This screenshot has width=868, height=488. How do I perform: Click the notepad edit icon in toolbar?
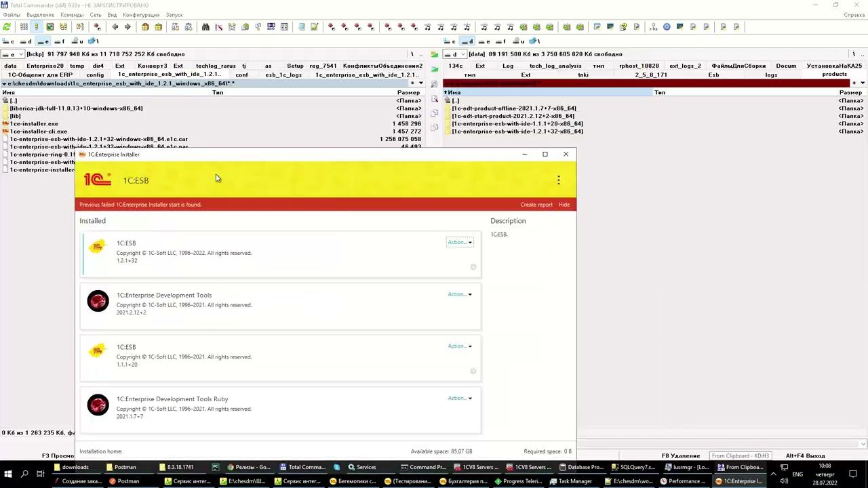coord(314,27)
